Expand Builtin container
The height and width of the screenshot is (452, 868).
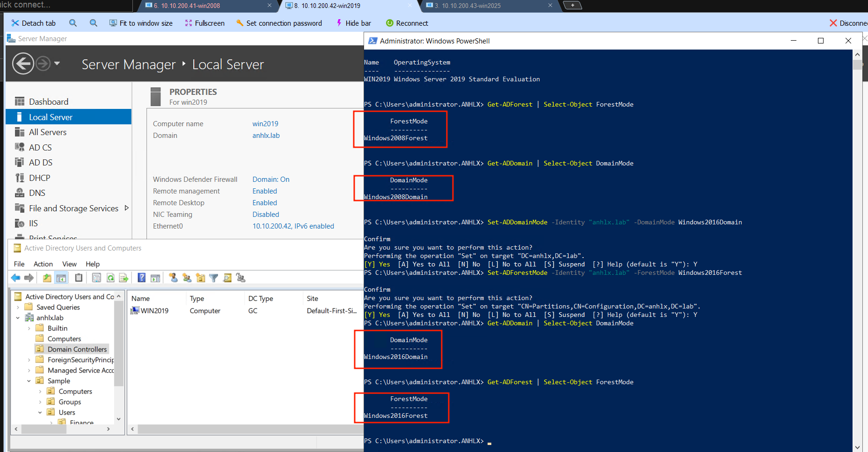point(29,328)
